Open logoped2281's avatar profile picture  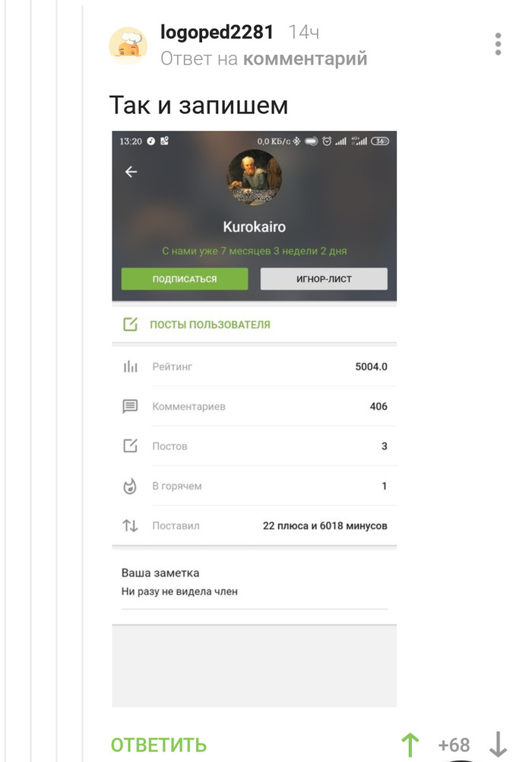tap(128, 45)
